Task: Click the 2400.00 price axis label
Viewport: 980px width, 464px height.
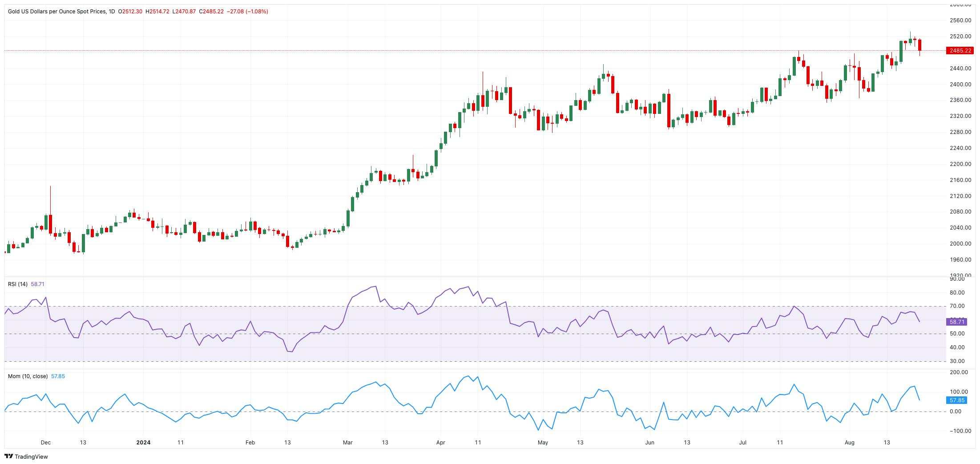Action: [x=960, y=85]
